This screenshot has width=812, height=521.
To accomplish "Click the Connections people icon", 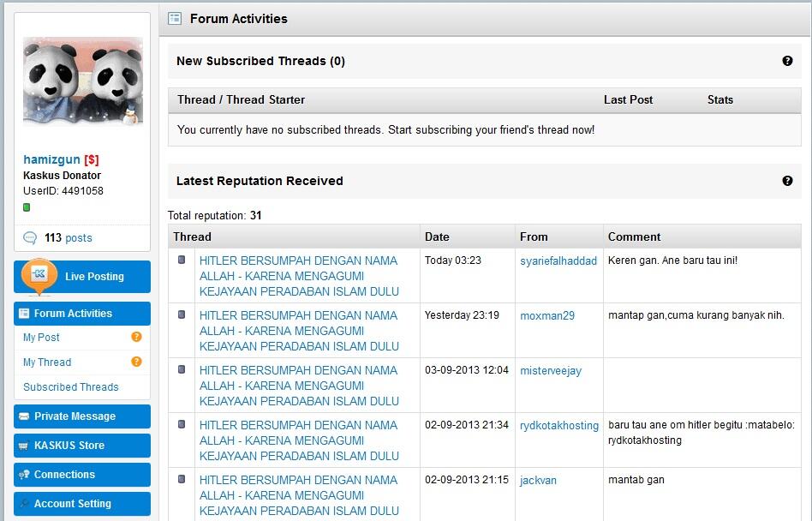I will tap(24, 475).
